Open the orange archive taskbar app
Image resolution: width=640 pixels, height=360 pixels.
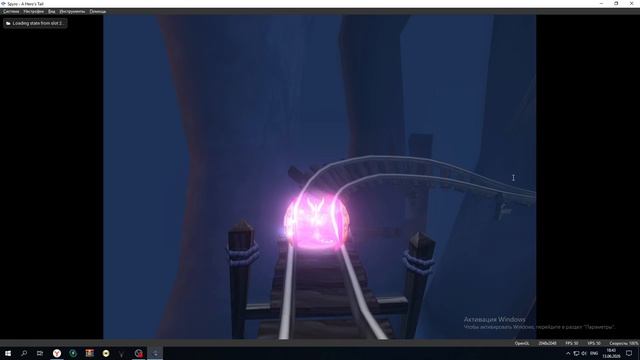(x=89, y=353)
